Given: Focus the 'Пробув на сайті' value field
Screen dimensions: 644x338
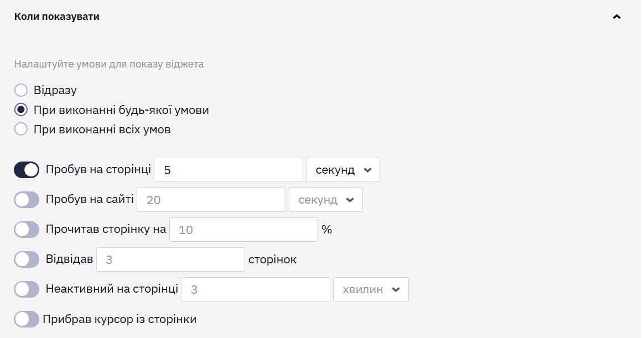Looking at the screenshot, I should click(x=211, y=200).
